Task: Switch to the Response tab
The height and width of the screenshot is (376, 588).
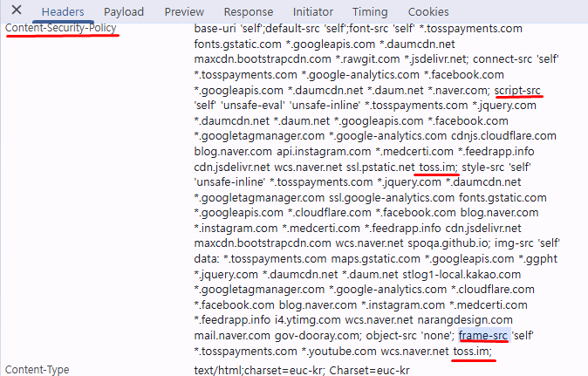Action: (249, 11)
